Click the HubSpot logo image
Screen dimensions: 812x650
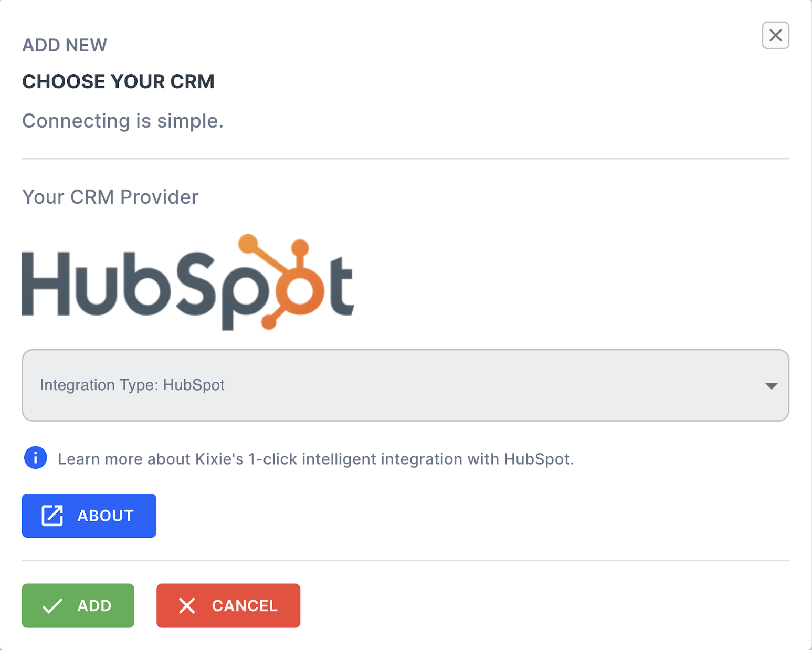[188, 282]
